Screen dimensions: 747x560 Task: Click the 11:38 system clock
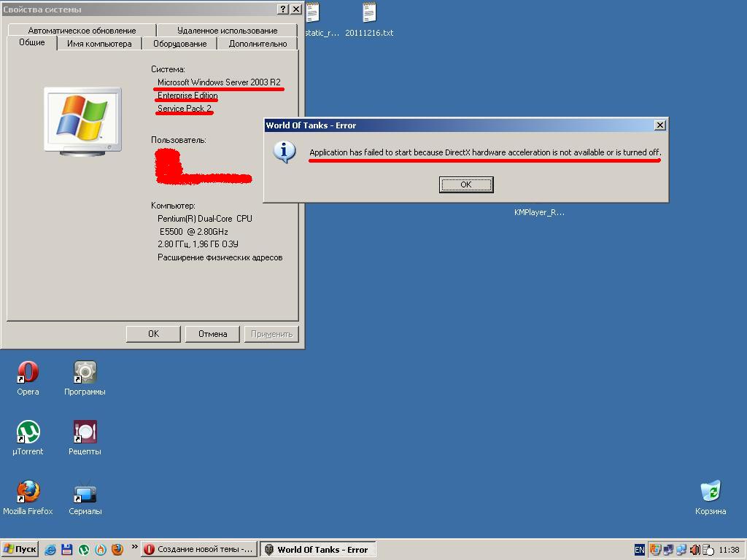click(x=729, y=550)
